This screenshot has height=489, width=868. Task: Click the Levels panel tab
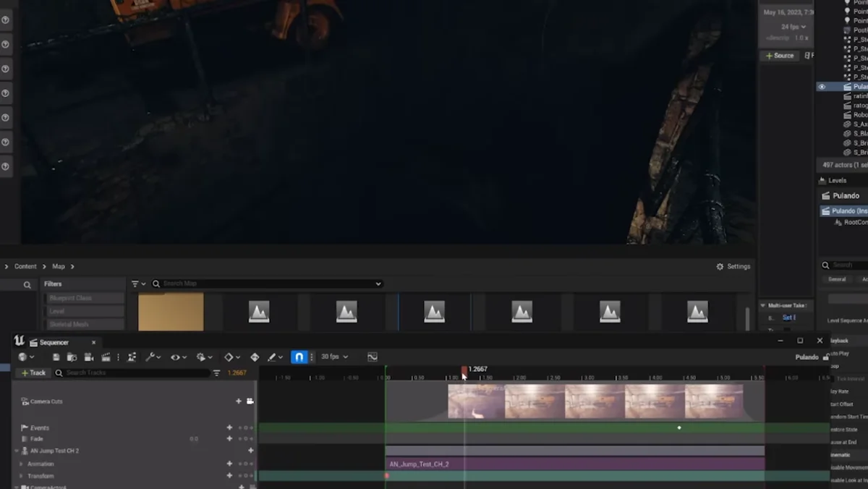point(833,180)
